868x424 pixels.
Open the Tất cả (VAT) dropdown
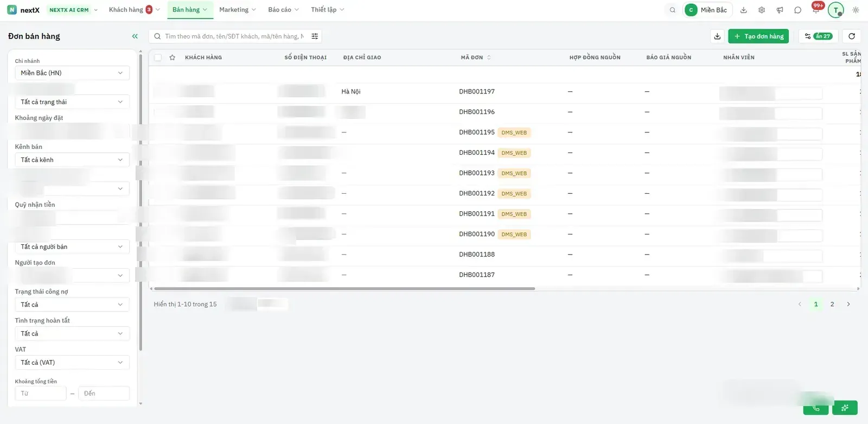(x=72, y=363)
